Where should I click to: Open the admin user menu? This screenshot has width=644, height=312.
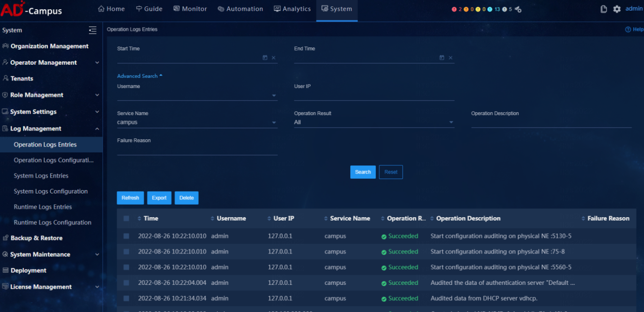tap(634, 9)
